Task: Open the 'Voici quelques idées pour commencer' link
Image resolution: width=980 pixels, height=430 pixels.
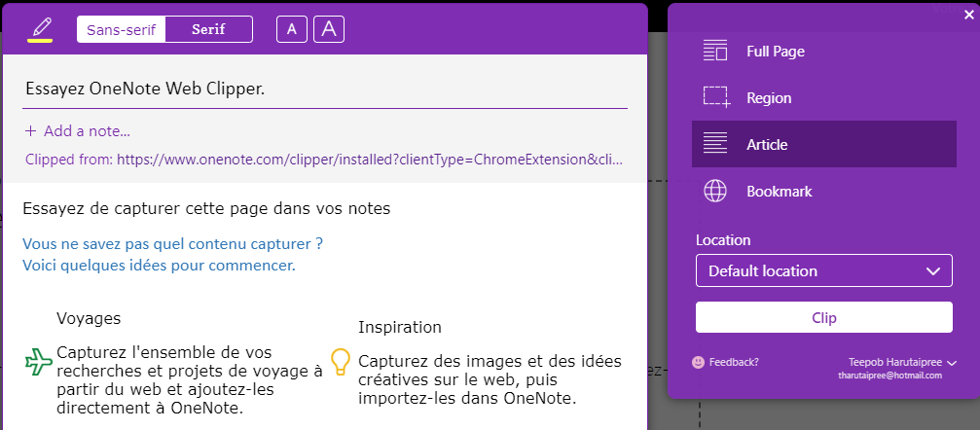Action: point(160,266)
